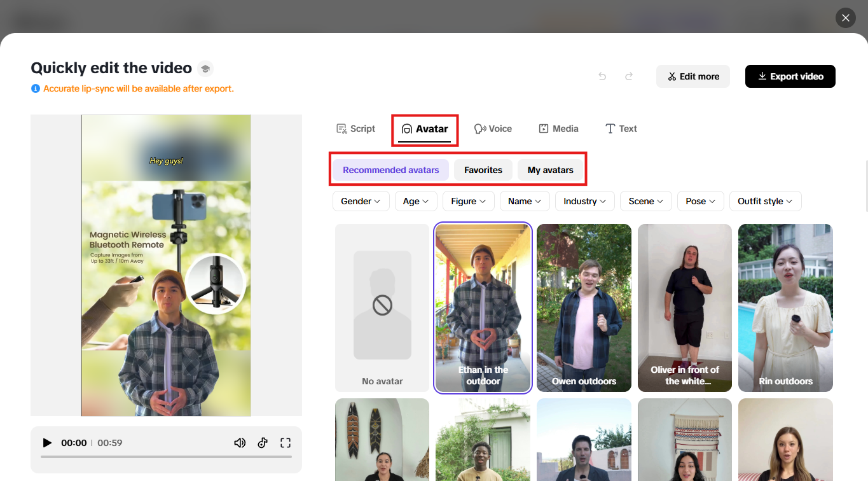Enter fullscreen preview mode
868x488 pixels.
click(x=286, y=443)
